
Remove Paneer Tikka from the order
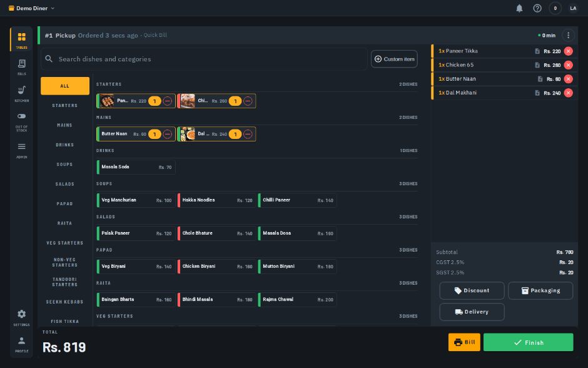pos(569,51)
